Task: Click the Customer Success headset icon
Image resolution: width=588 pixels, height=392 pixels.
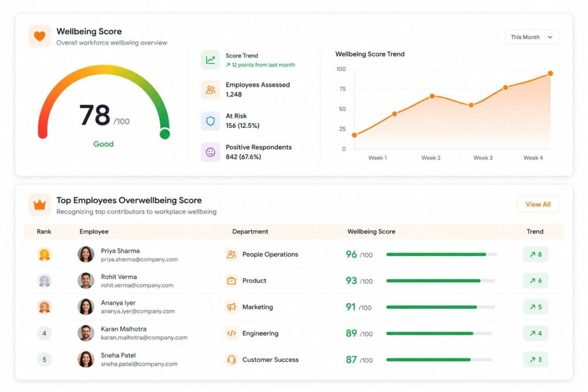Action: (x=231, y=360)
